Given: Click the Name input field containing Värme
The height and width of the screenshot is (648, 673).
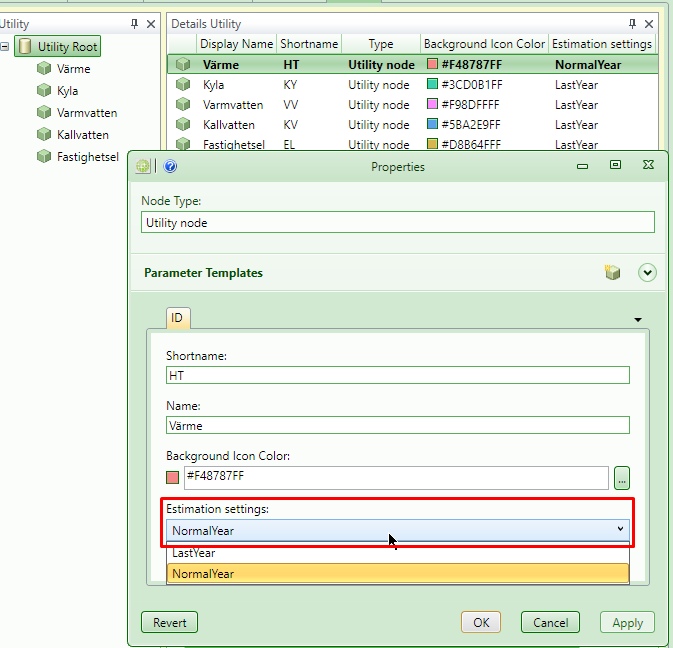Looking at the screenshot, I should [x=398, y=425].
